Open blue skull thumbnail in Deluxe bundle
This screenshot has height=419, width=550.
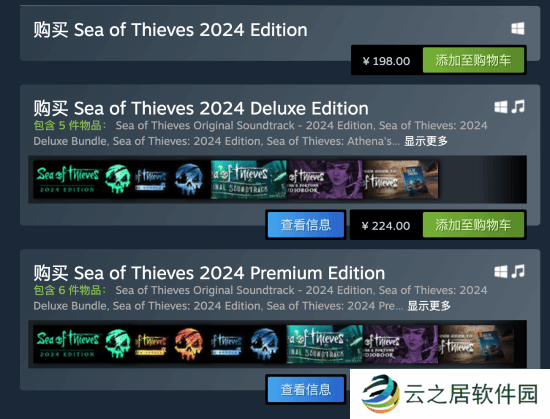[173, 180]
